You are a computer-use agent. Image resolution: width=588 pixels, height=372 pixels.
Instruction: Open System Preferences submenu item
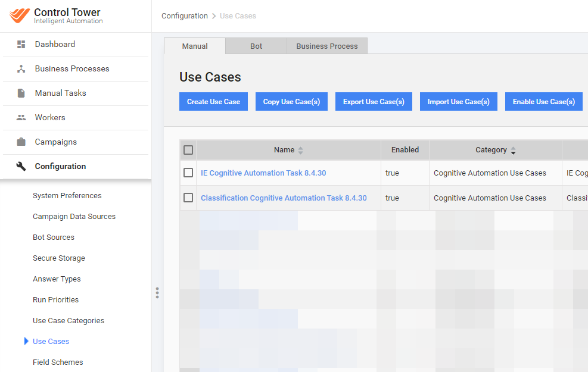point(67,196)
